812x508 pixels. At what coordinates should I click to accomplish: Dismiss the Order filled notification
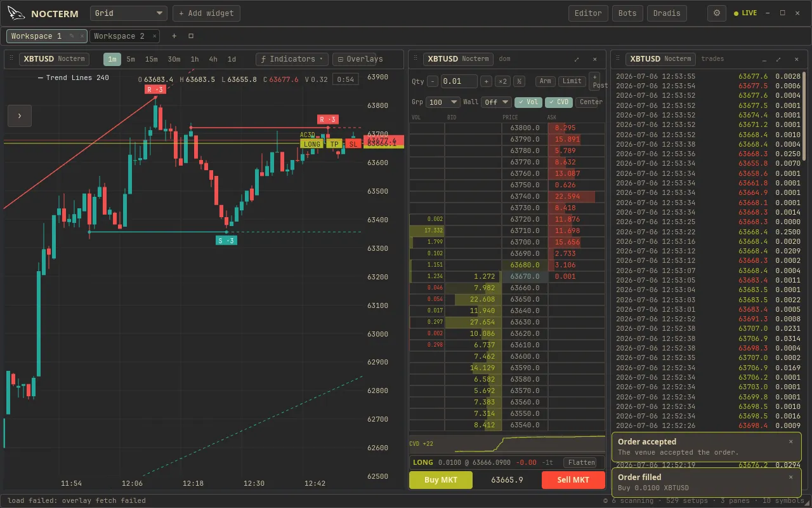[790, 477]
